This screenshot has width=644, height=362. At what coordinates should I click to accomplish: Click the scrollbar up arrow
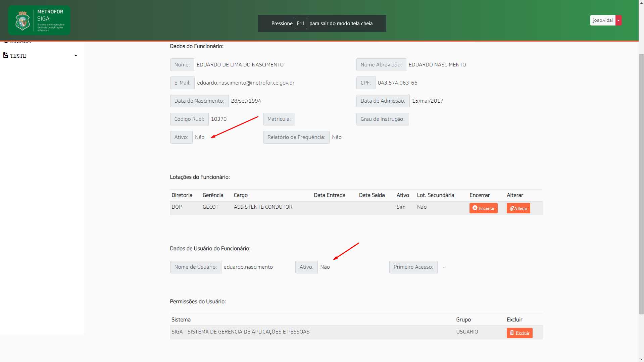pyautogui.click(x=641, y=3)
